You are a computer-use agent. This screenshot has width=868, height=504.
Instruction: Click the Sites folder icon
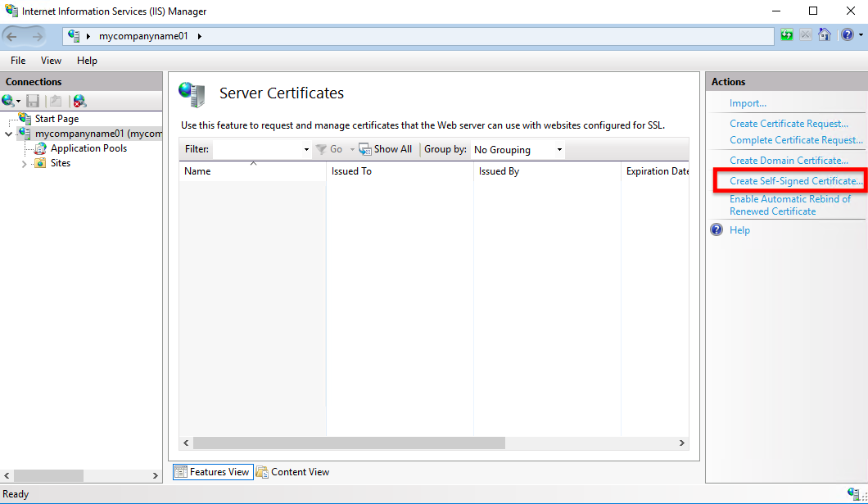pyautogui.click(x=40, y=163)
